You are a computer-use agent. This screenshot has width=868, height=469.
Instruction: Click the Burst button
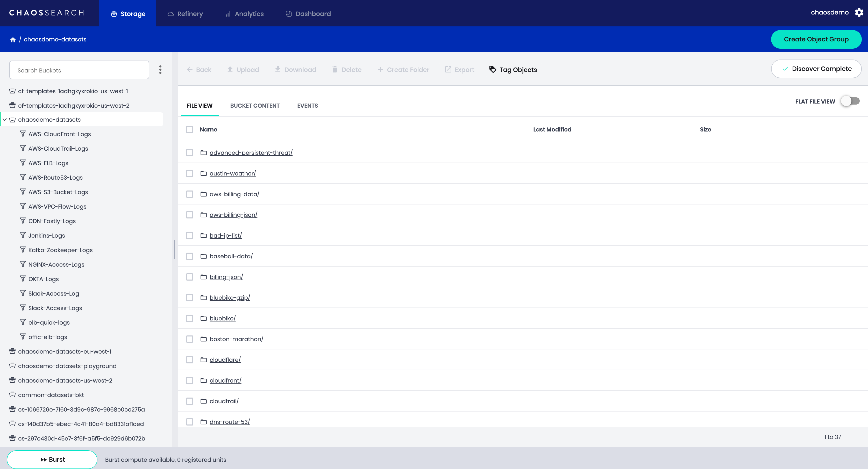pos(52,460)
